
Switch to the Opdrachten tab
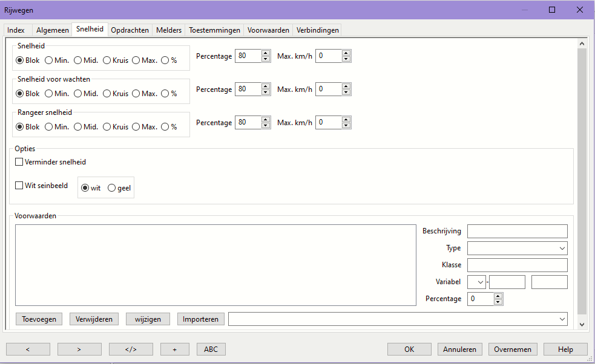(x=130, y=30)
